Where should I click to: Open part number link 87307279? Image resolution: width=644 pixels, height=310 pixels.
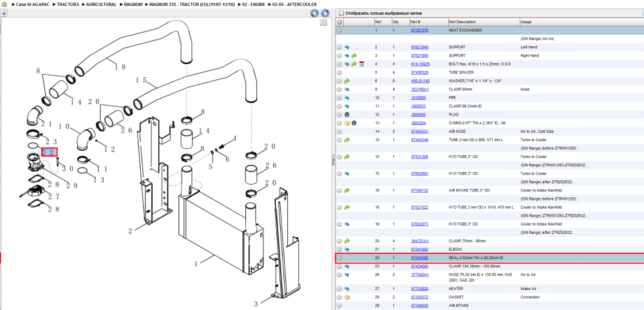tap(420, 30)
